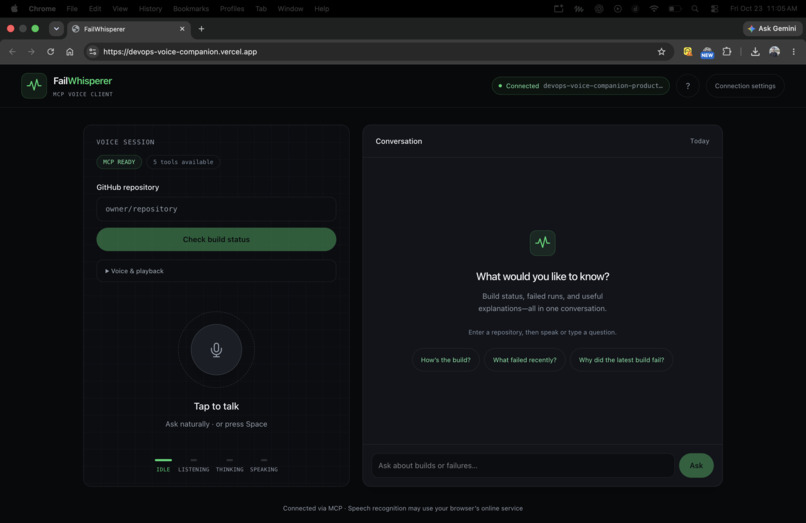The image size is (806, 523).
Task: View site information icon in address bar
Action: click(93, 51)
